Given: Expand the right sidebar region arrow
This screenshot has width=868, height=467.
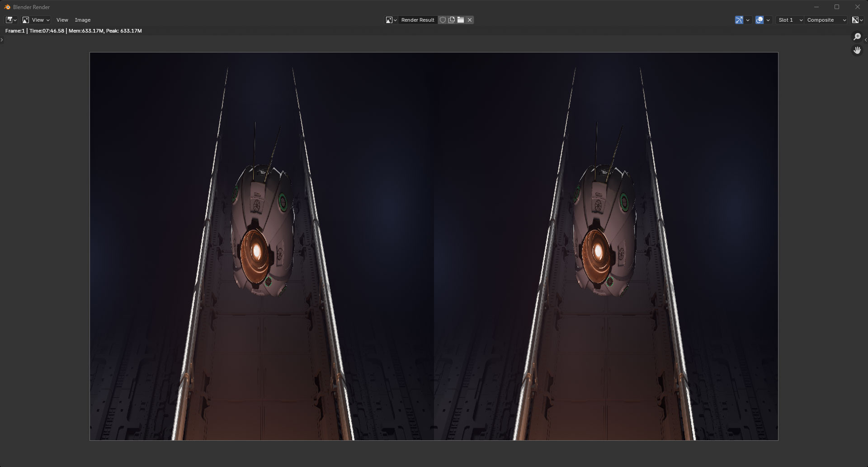Looking at the screenshot, I should [x=866, y=40].
